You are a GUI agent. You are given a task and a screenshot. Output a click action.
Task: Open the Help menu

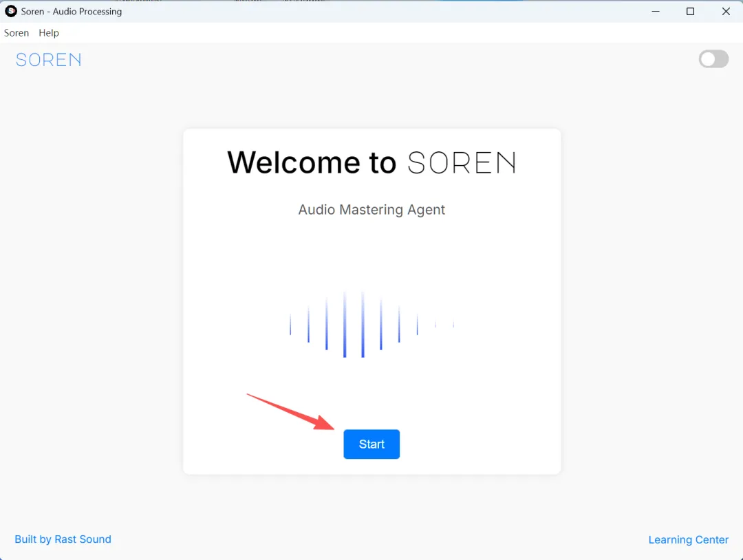pos(49,33)
